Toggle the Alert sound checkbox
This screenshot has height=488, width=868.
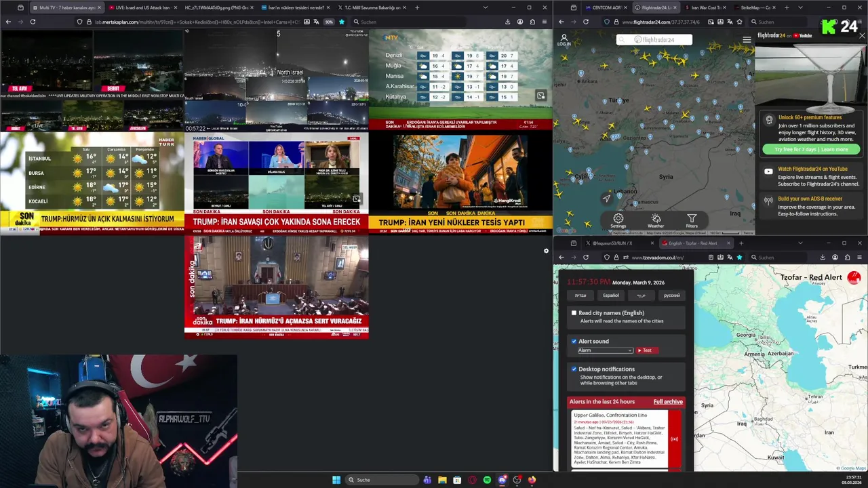[574, 342]
